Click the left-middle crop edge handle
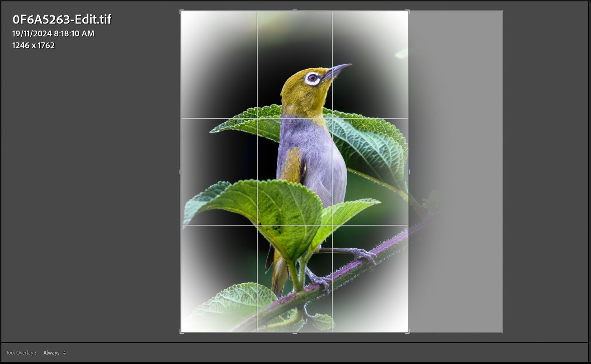The width and height of the screenshot is (591, 364). coord(180,172)
